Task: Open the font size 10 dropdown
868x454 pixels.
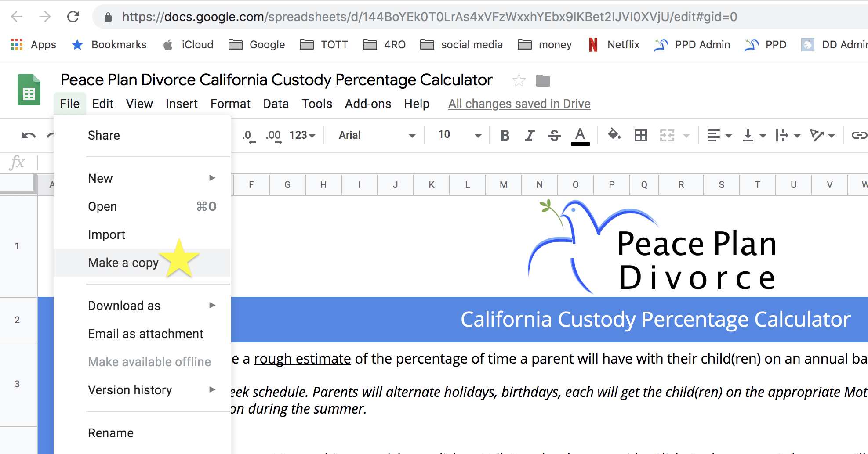Action: [459, 135]
